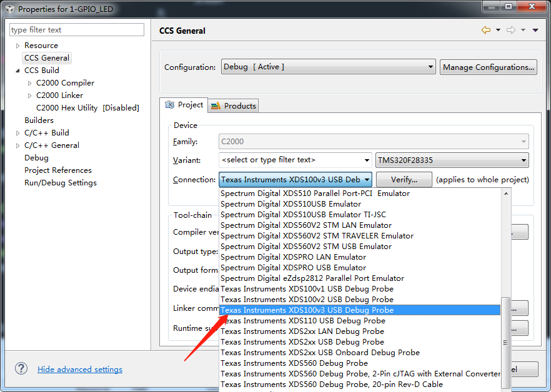The width and height of the screenshot is (551, 392).
Task: Choose Texas Instruments XDS100v2 USB Debug Probe
Action: tap(360, 300)
